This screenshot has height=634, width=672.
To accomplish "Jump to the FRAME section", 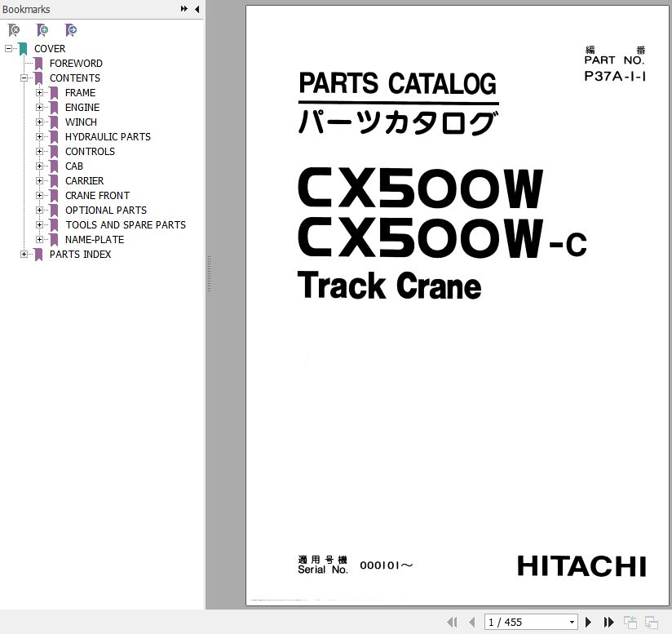I will tap(80, 92).
